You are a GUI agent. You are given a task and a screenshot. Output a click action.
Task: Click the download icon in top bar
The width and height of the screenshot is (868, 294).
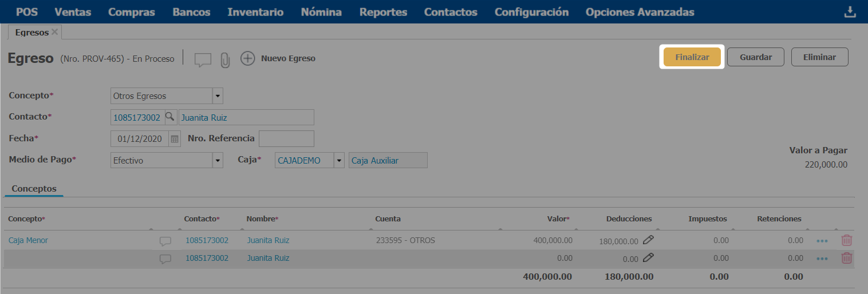[850, 12]
